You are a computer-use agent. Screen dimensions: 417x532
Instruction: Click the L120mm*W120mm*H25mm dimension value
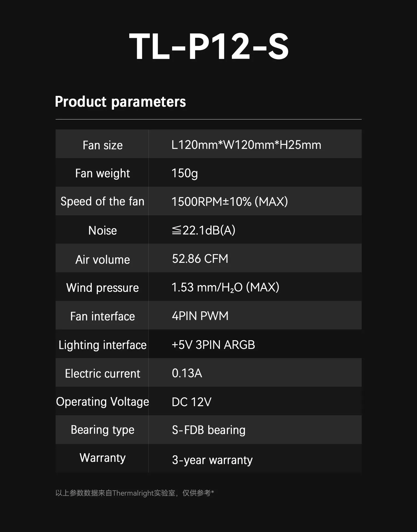pos(246,145)
